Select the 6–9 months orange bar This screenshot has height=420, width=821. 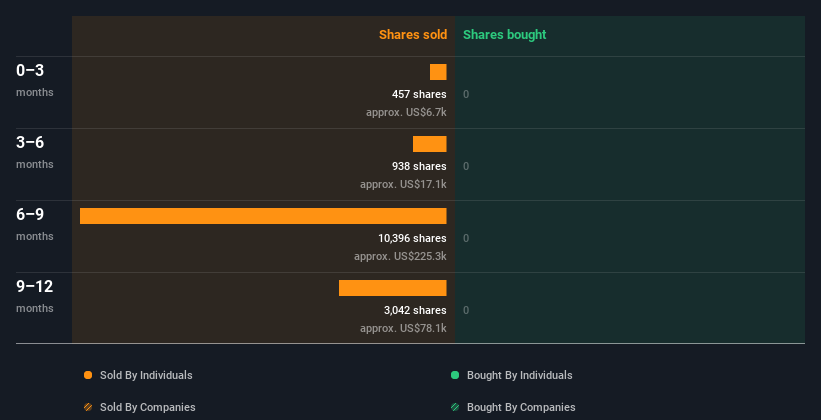click(263, 216)
